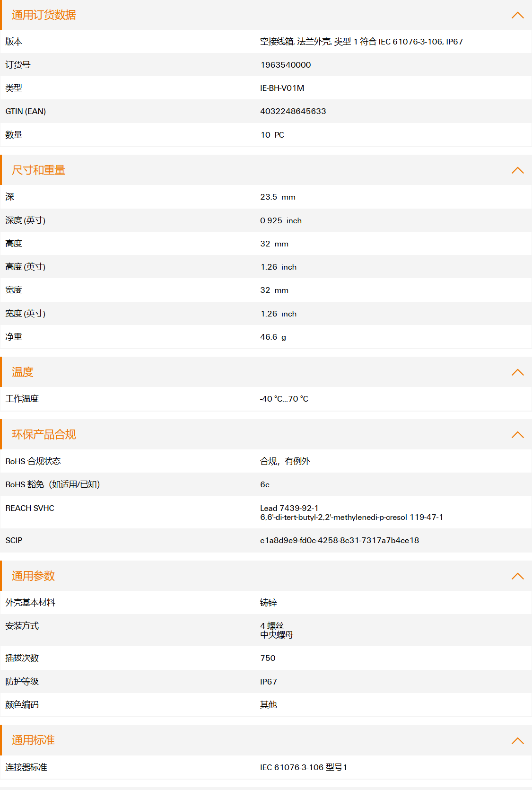The height and width of the screenshot is (790, 532).
Task: Click the 高度 (英寸) row label
Action: point(26,267)
